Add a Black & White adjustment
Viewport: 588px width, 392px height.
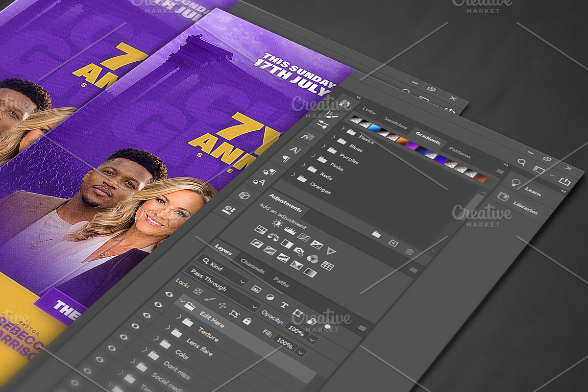pyautogui.click(x=287, y=244)
